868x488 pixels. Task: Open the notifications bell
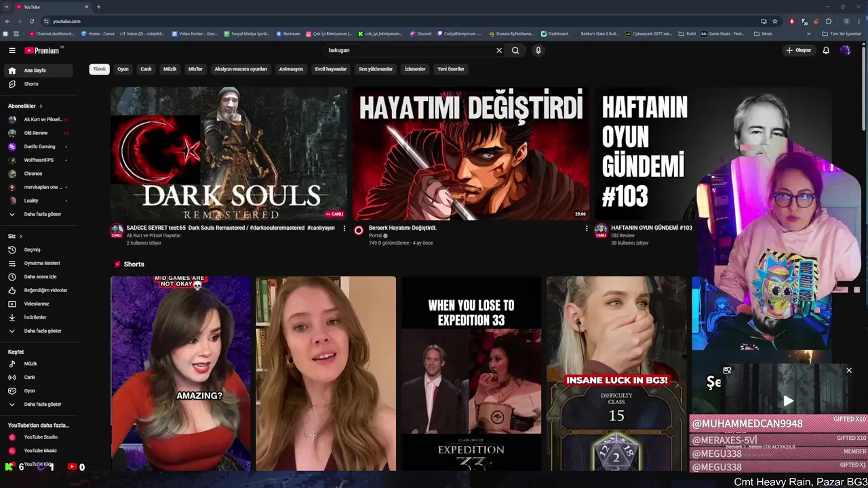coord(826,50)
